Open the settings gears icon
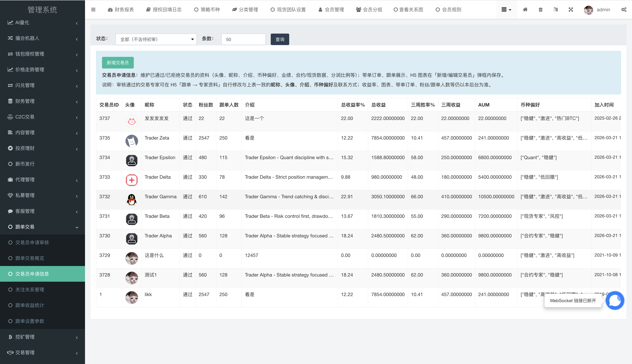 [623, 9]
